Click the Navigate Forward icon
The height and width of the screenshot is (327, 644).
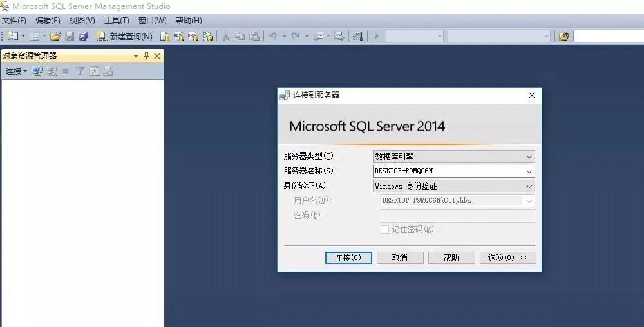(339, 36)
